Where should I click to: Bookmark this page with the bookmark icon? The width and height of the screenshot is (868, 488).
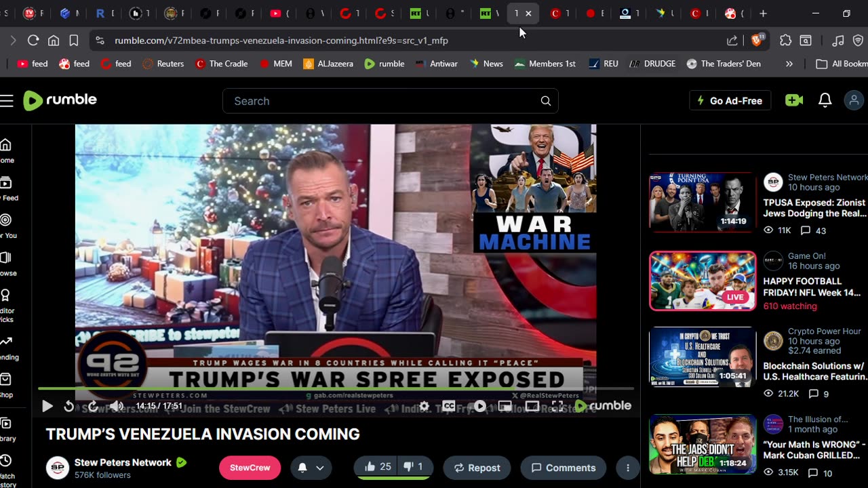point(74,41)
